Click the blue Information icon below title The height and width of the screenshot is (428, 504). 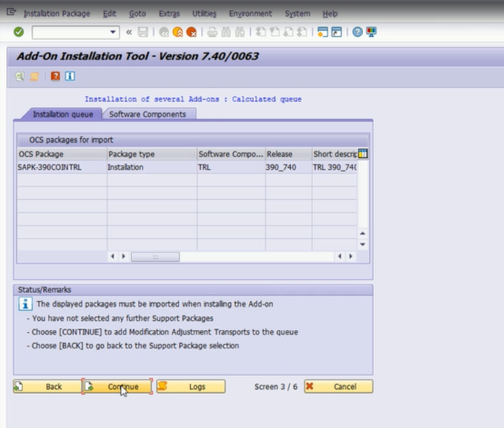click(x=70, y=76)
